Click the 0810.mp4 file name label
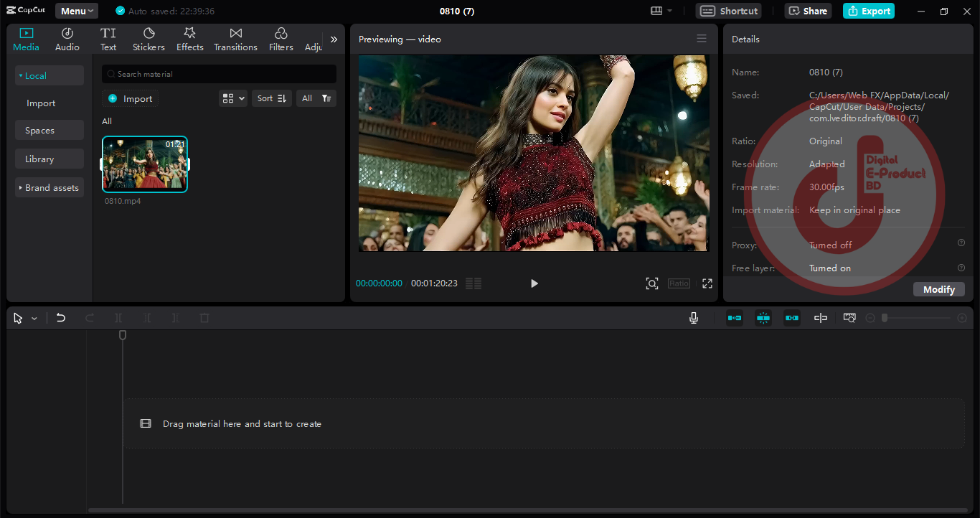Screen dimensions: 980x521 click(x=123, y=201)
